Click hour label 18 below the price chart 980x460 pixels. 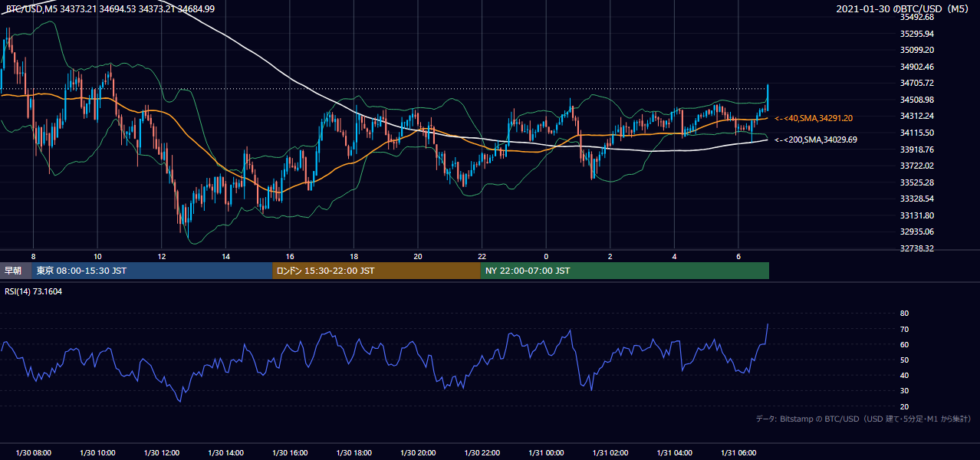coord(354,256)
